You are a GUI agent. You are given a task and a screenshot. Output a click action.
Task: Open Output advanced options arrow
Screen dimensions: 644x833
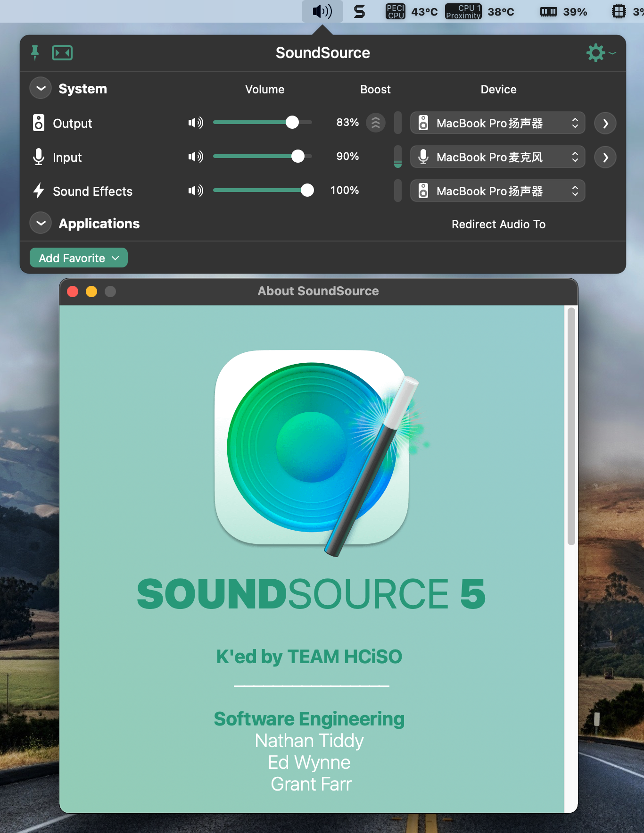click(605, 124)
